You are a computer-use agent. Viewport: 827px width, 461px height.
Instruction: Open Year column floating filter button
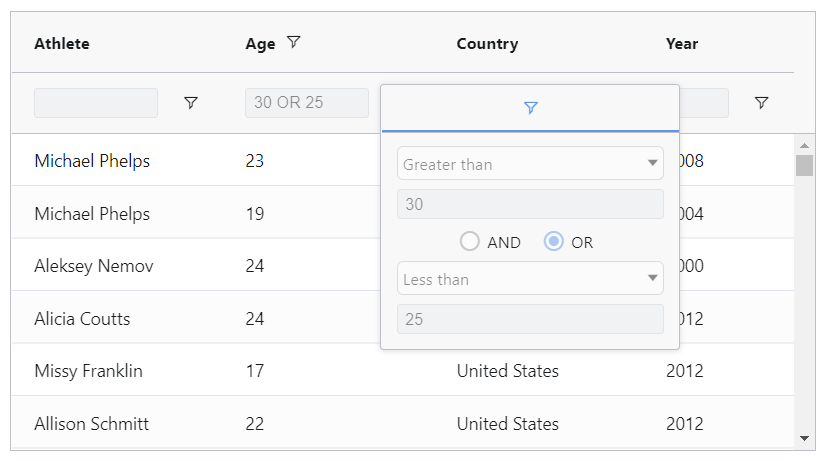761,103
